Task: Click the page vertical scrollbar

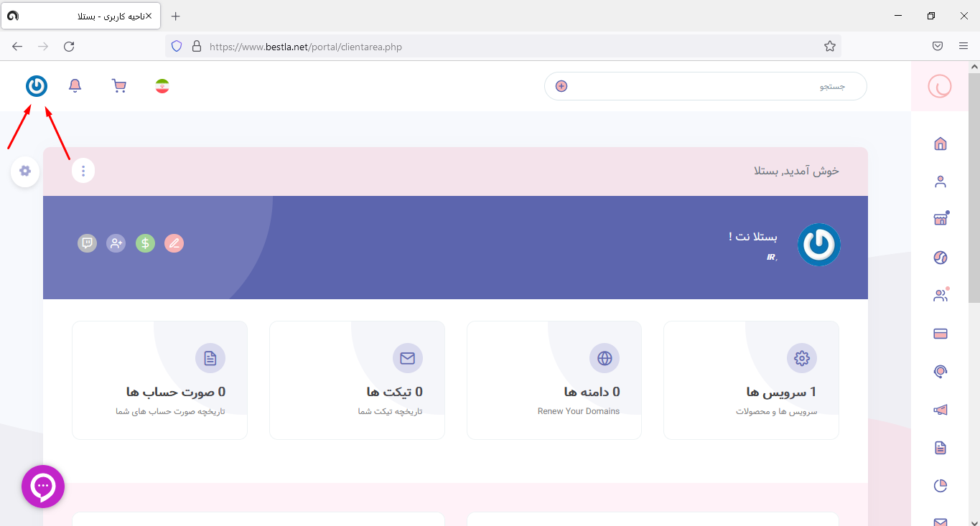Action: coord(974,187)
